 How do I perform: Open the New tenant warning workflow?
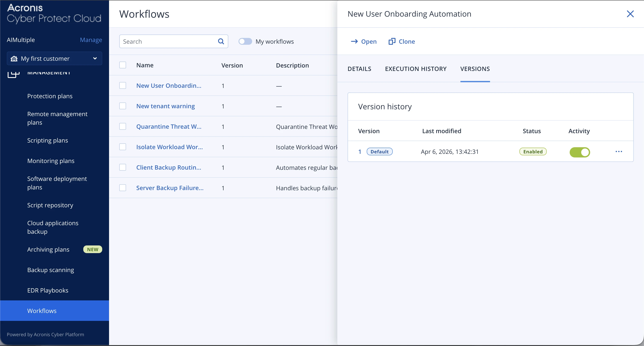point(165,106)
